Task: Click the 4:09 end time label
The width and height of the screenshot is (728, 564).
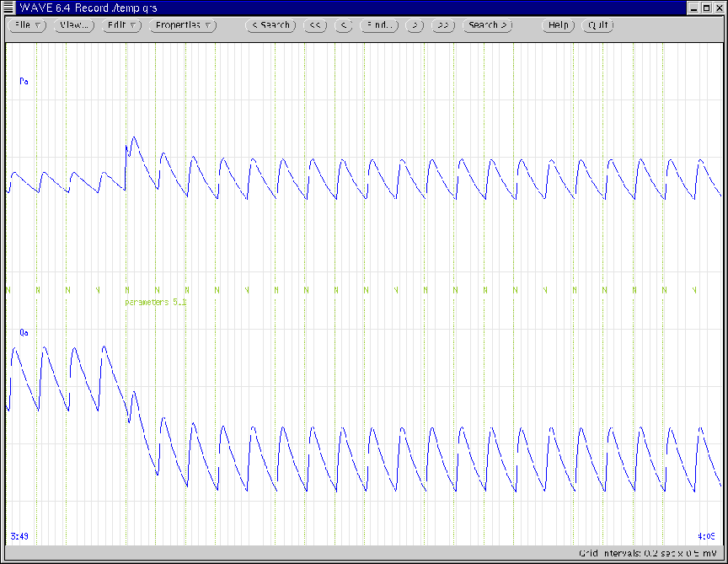Action: click(x=706, y=535)
